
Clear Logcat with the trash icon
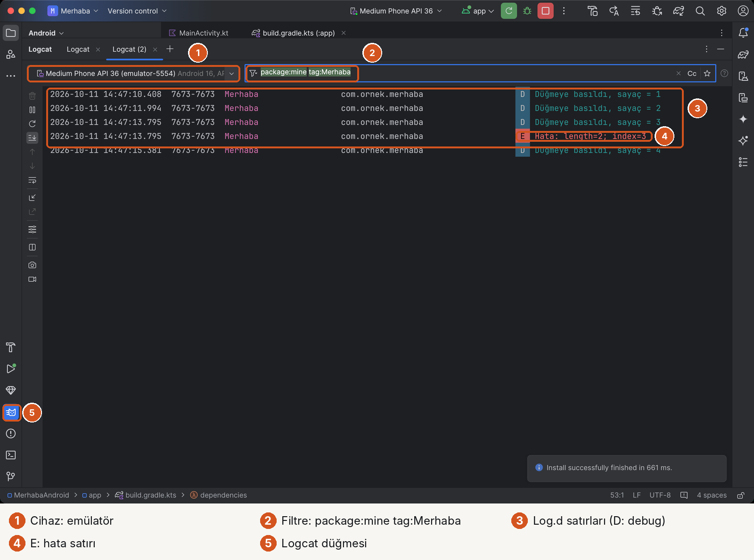click(x=32, y=96)
